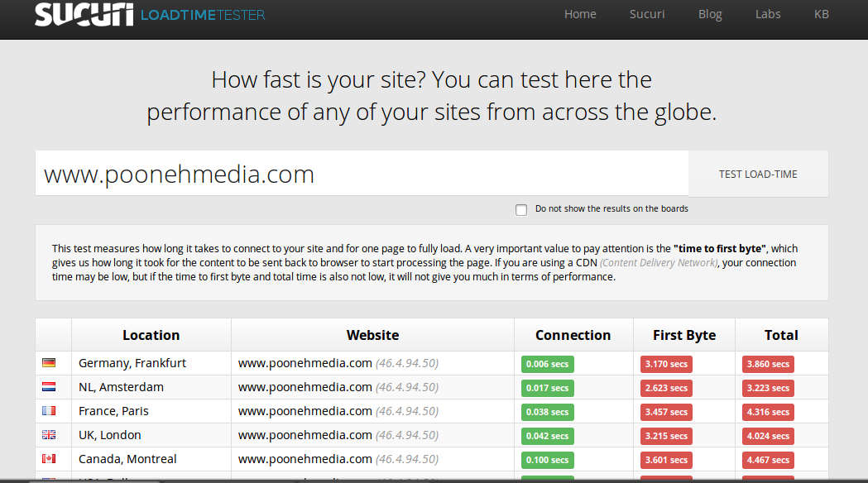Click website cell in Germany, Frankfurt row

372,363
